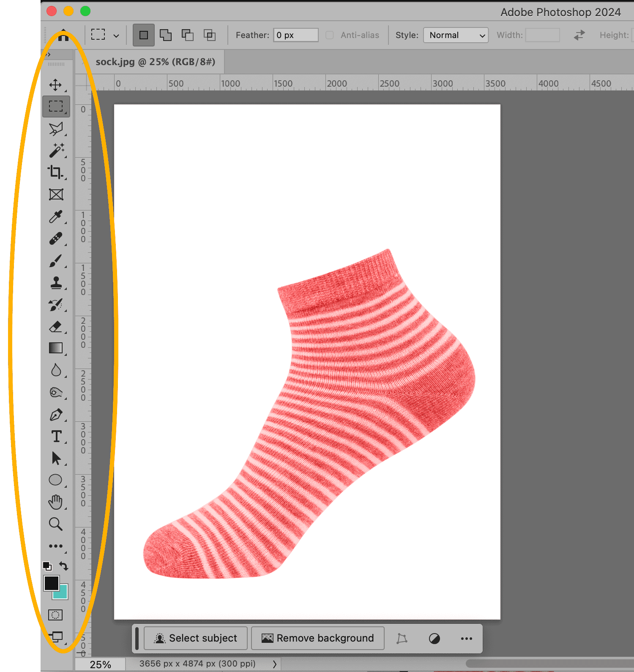Open the Style dropdown set to Normal
The image size is (634, 672).
pyautogui.click(x=456, y=35)
